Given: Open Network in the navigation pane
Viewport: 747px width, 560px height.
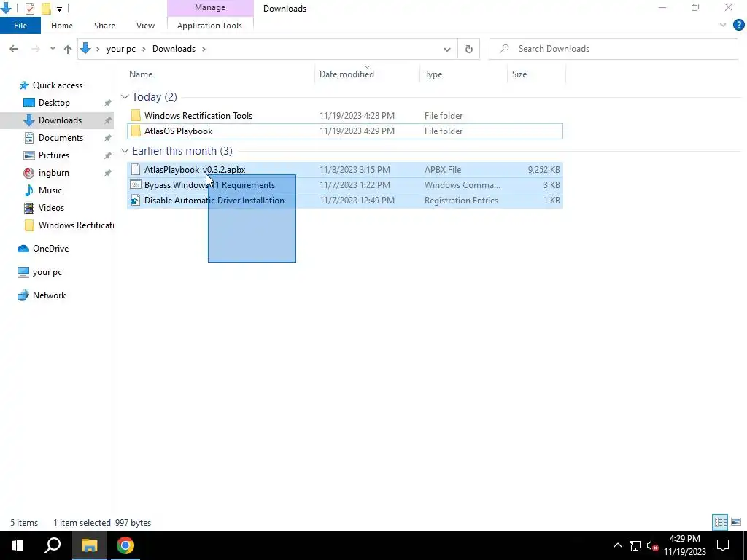Looking at the screenshot, I should coord(49,295).
